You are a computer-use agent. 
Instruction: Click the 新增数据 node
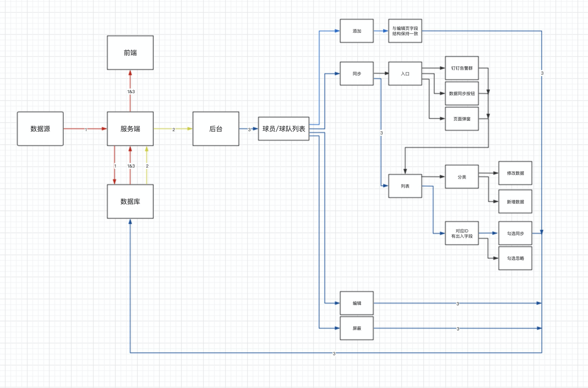point(515,202)
